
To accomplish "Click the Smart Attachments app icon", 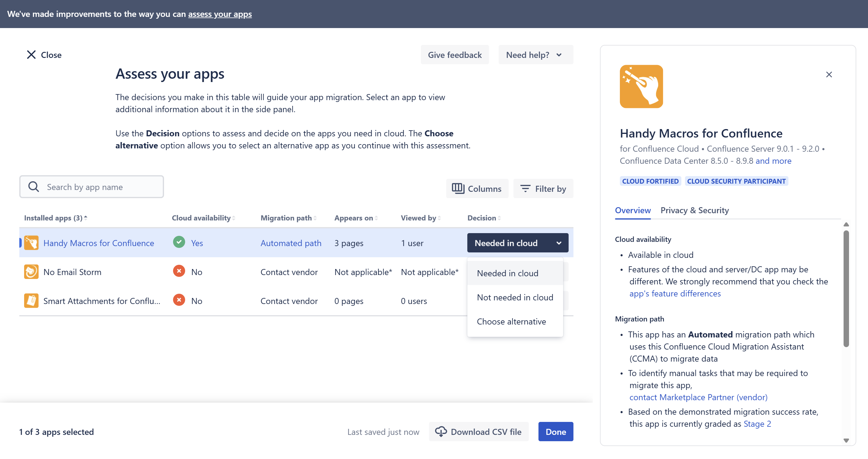I will pos(31,301).
